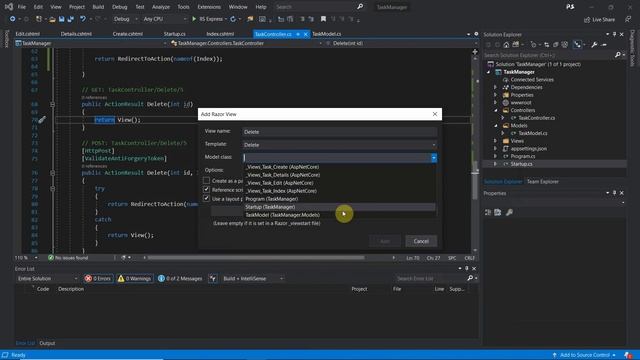Switch to the Index.cshtml tab

pyautogui.click(x=220, y=34)
